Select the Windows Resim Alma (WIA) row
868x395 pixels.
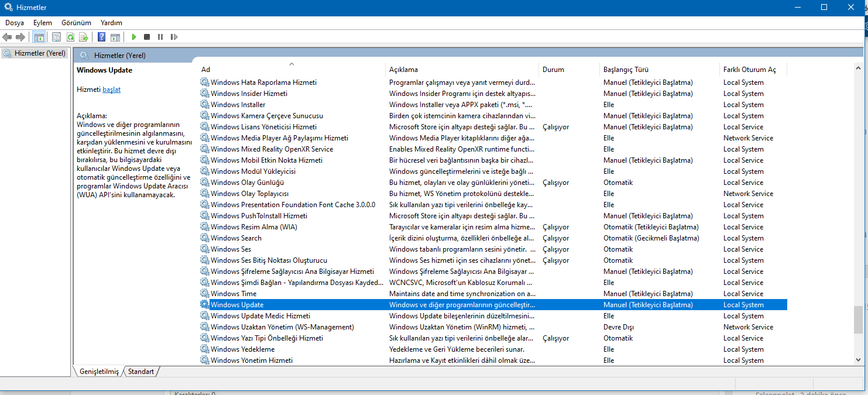pyautogui.click(x=493, y=227)
